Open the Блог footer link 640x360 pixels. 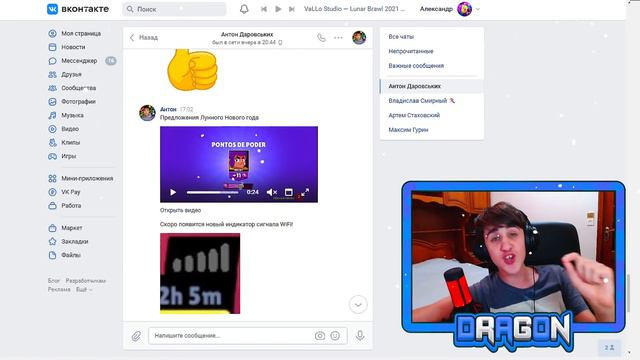[x=53, y=281]
